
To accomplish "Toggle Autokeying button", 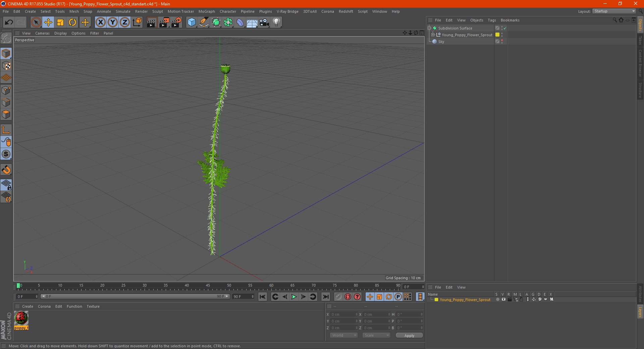I will pos(348,297).
